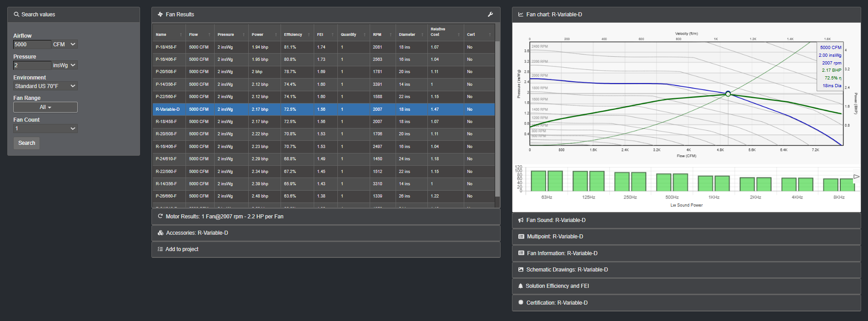Open the insWg pressure unit dropdown

[x=64, y=65]
